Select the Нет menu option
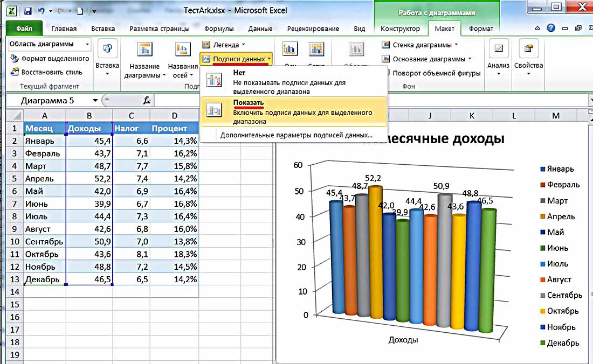The height and width of the screenshot is (364, 593). 294,81
